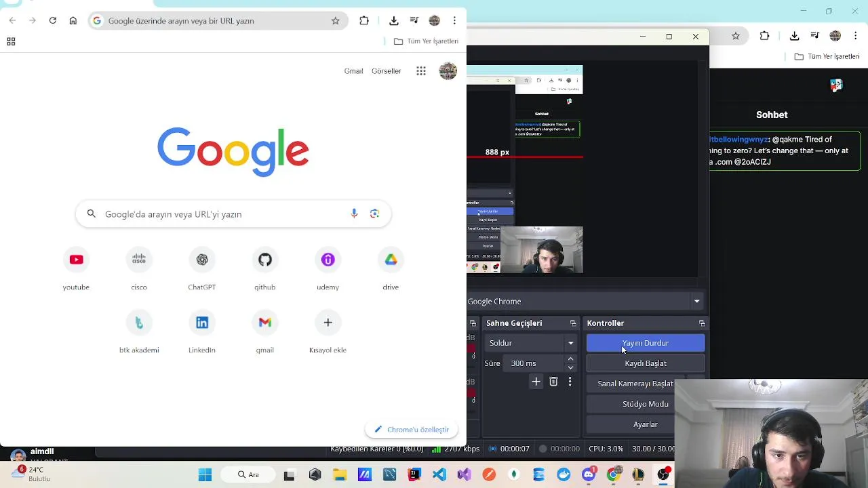Open Extensions puzzle icon in left Chrome toolbar
Image resolution: width=868 pixels, height=488 pixels.
[364, 21]
